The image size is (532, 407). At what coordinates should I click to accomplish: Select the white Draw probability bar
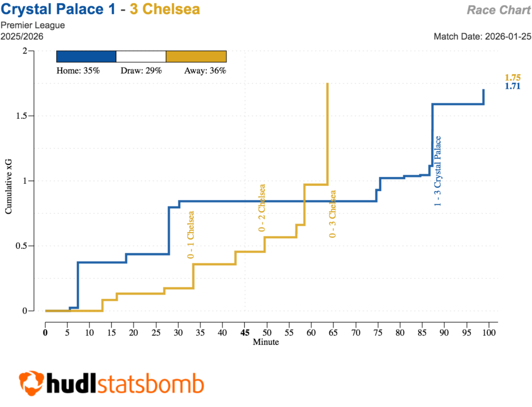[x=141, y=57]
